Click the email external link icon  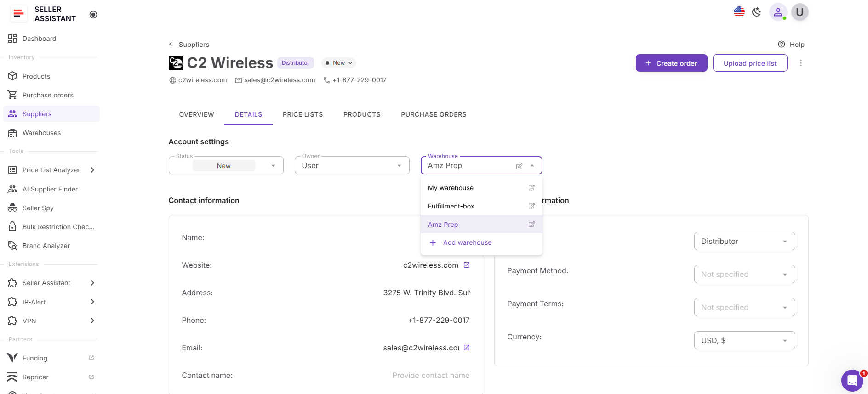click(467, 348)
